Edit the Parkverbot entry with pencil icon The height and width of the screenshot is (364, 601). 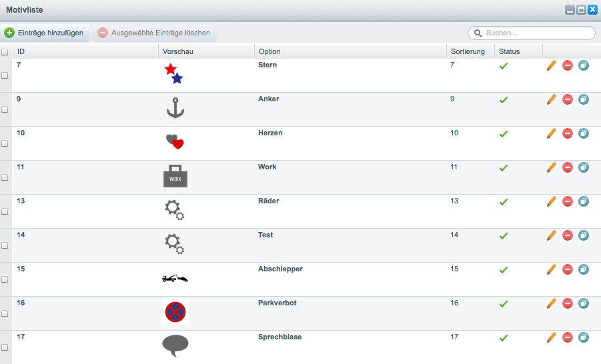coord(551,303)
